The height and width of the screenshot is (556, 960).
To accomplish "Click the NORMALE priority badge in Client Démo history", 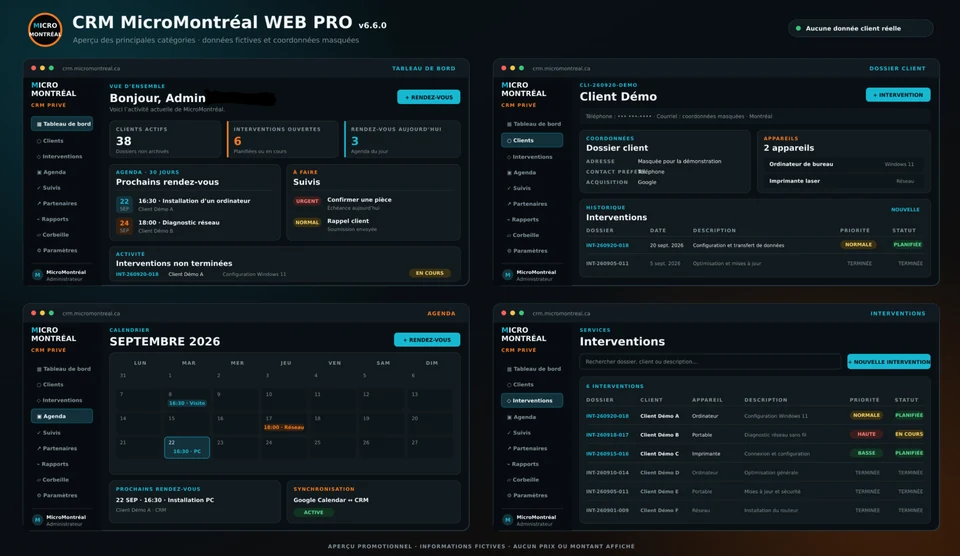I will coord(858,244).
